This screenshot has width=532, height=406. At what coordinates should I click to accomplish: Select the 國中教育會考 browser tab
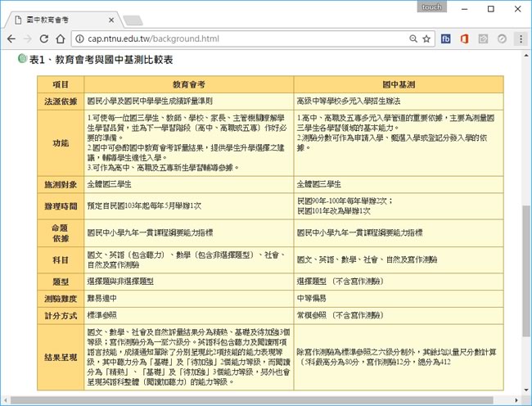(63, 20)
